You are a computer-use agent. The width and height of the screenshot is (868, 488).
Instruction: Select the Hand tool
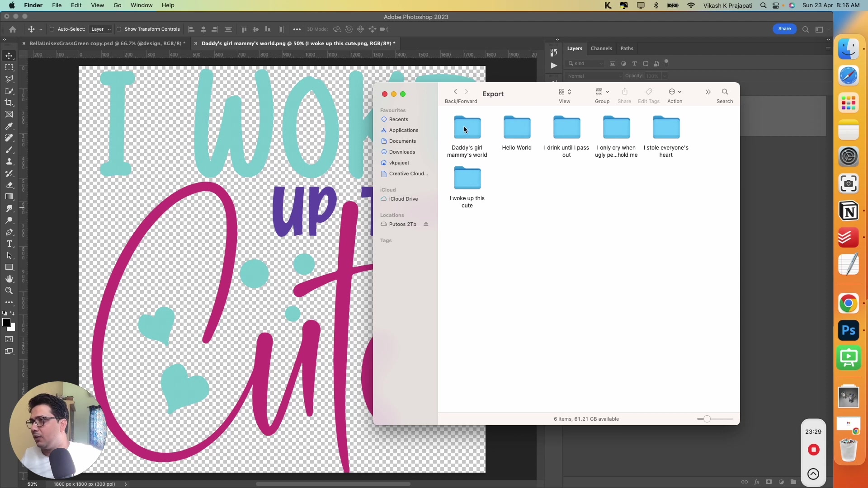click(9, 279)
